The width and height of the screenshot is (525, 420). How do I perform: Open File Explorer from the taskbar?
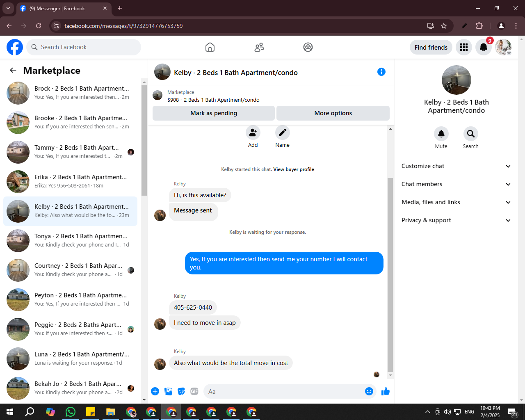coord(111,412)
